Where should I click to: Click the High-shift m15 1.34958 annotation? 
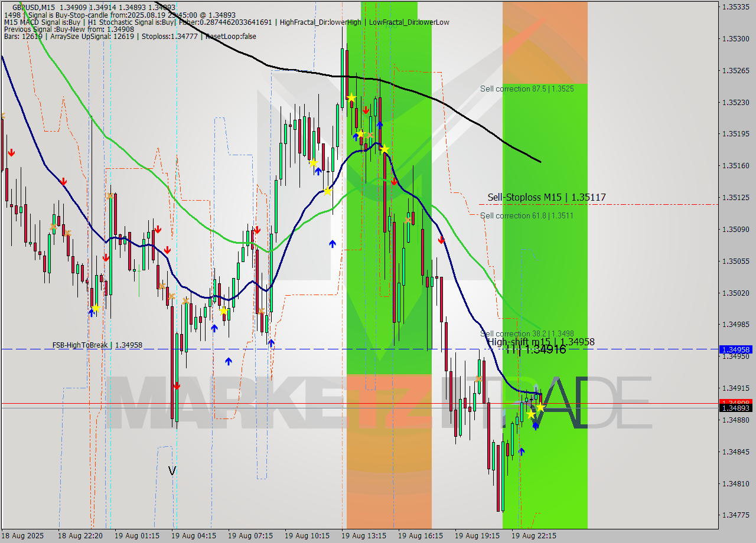541,342
